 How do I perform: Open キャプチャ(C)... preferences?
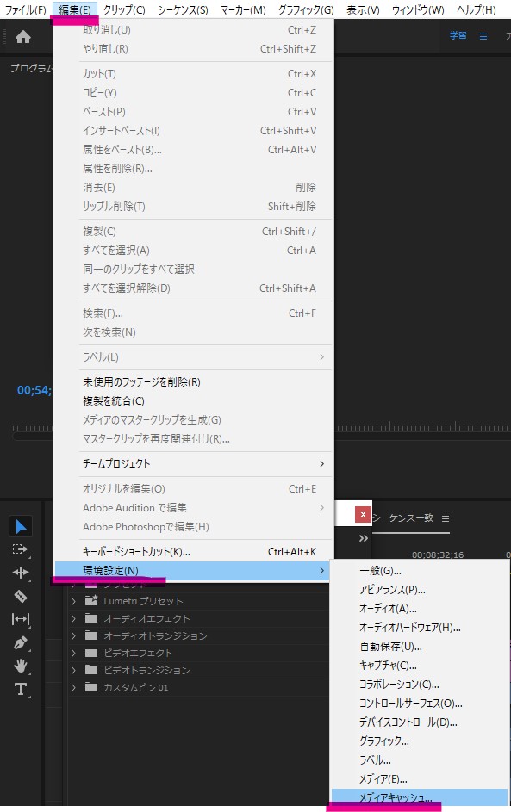[x=420, y=666]
